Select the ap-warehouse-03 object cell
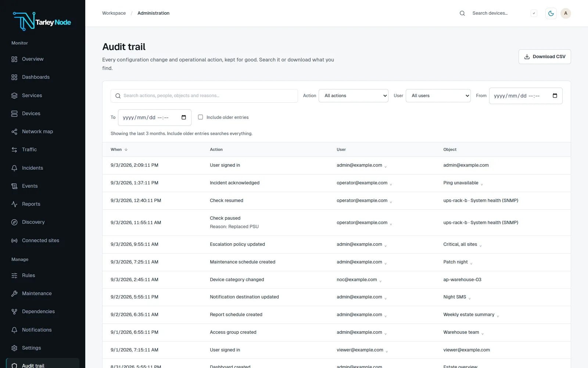 coord(462,280)
